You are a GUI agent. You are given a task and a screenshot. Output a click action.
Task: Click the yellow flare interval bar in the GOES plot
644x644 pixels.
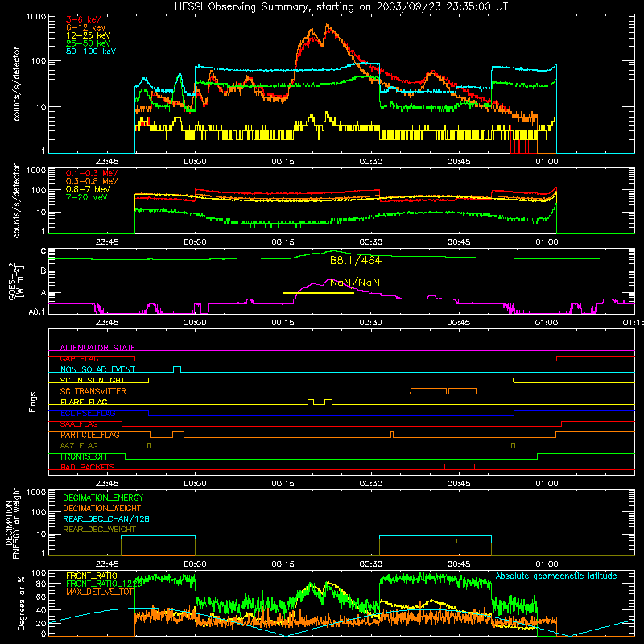click(318, 293)
